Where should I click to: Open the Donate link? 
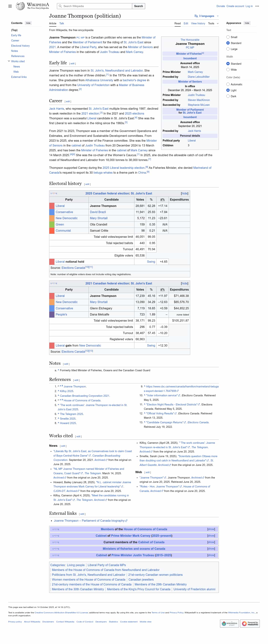(221, 6)
